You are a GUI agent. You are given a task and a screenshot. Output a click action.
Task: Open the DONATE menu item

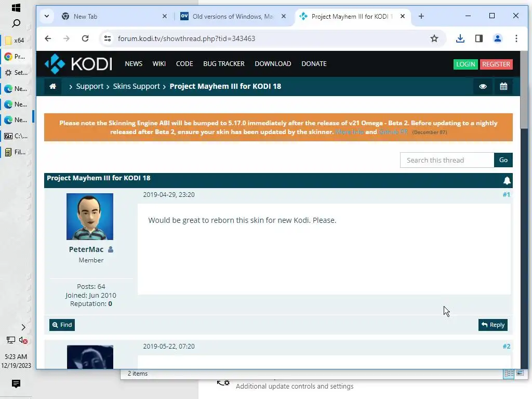point(314,64)
